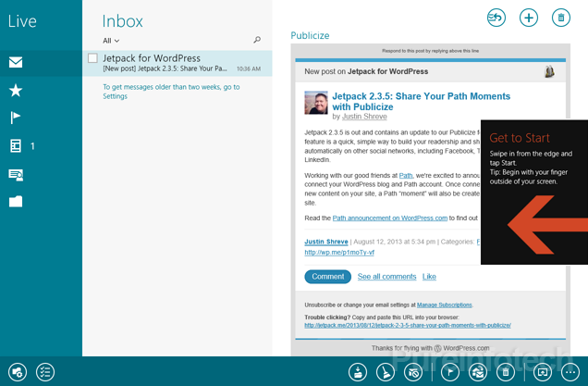Open the See all comments link
Viewport: 588px width, 386px height.
coord(386,277)
